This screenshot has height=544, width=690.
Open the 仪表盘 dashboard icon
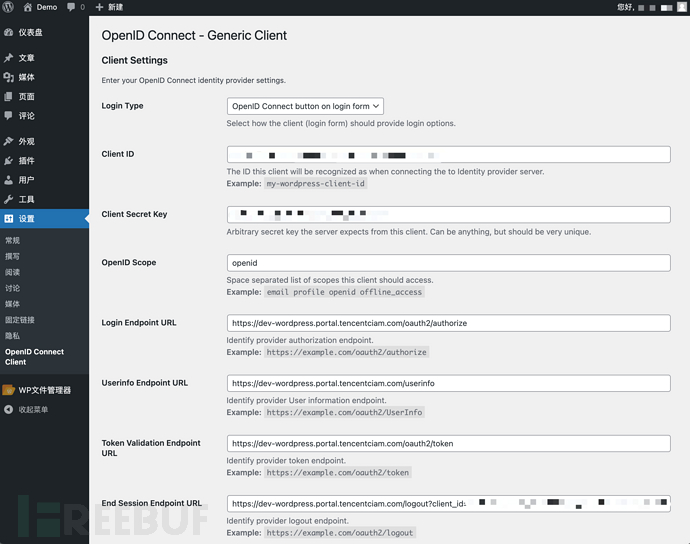(x=8, y=32)
